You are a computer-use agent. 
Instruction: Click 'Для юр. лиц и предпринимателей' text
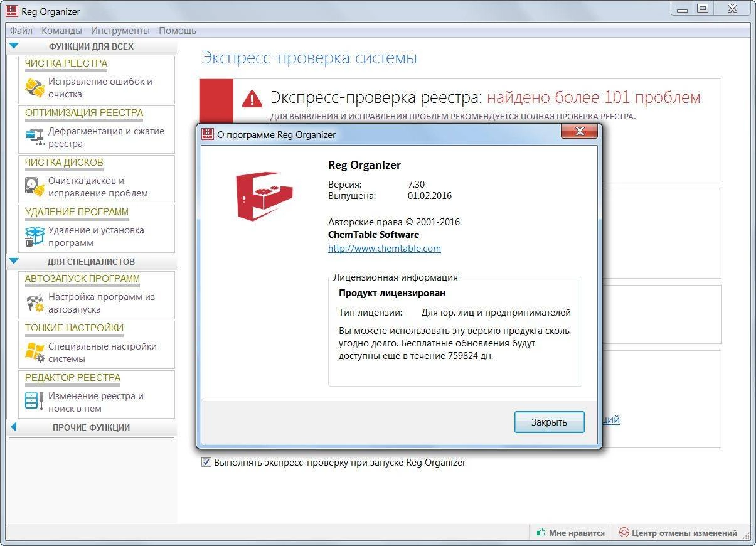[x=496, y=313]
